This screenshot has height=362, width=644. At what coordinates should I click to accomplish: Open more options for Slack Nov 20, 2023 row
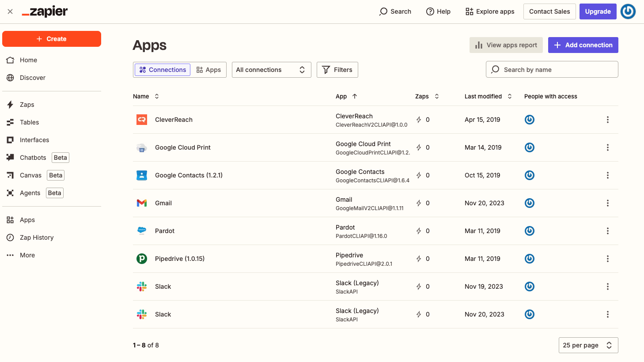pos(608,314)
